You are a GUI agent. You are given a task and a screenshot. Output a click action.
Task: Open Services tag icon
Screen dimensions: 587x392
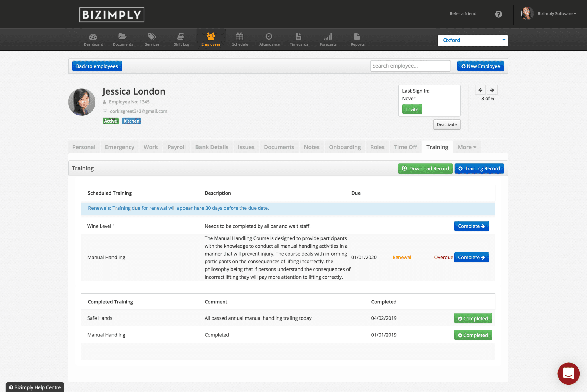(x=152, y=37)
